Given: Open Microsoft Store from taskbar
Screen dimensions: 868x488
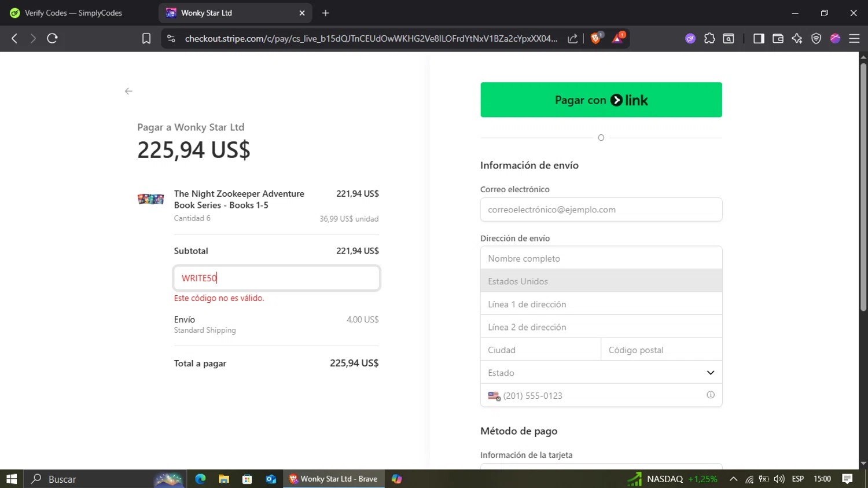Looking at the screenshot, I should [x=247, y=479].
